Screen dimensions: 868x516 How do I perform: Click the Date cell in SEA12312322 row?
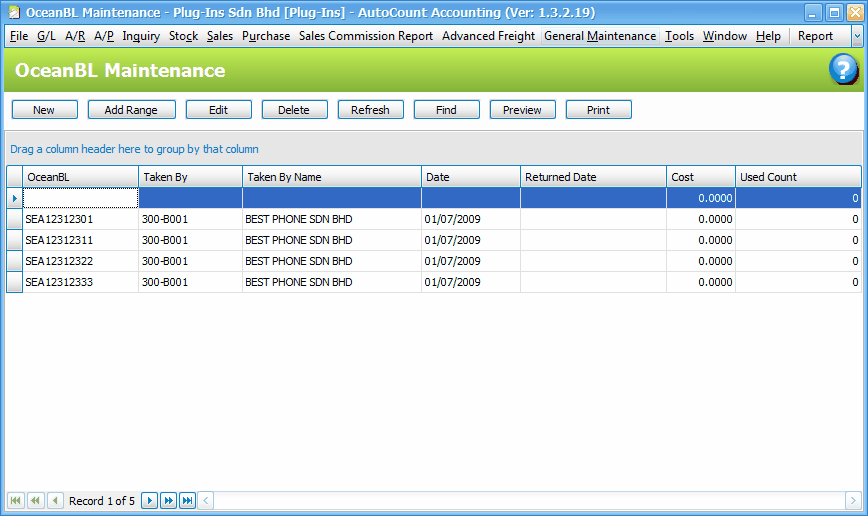click(471, 261)
